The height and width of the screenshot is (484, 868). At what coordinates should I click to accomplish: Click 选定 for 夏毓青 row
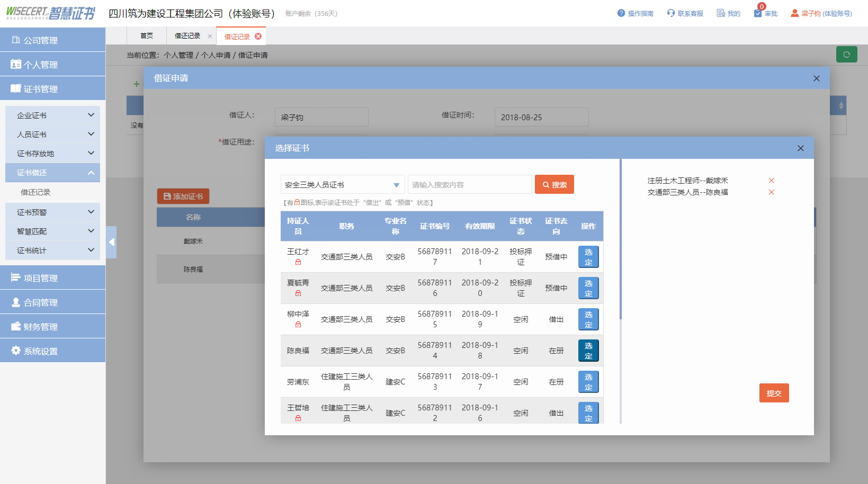click(588, 288)
